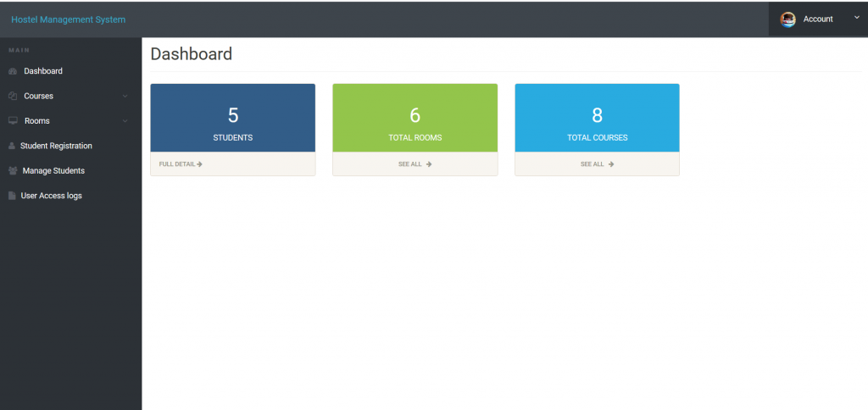This screenshot has height=410, width=868.
Task: Open the Account dropdown arrow
Action: pos(857,18)
